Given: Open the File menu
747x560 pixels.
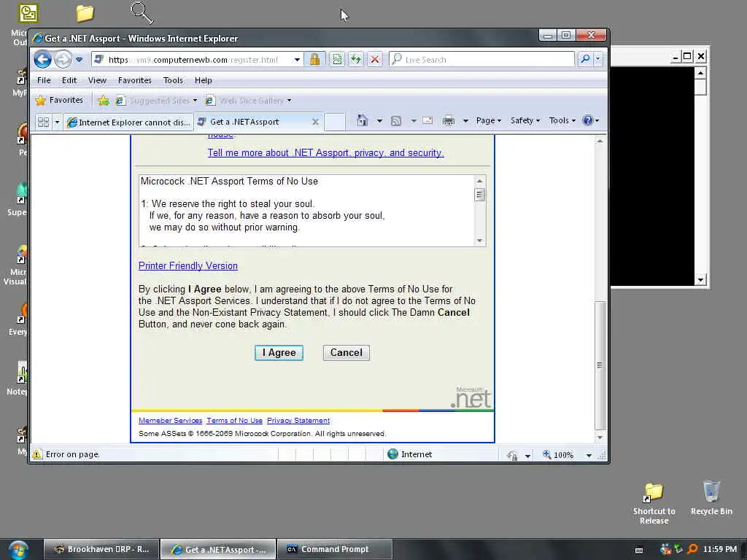Looking at the screenshot, I should [x=44, y=80].
